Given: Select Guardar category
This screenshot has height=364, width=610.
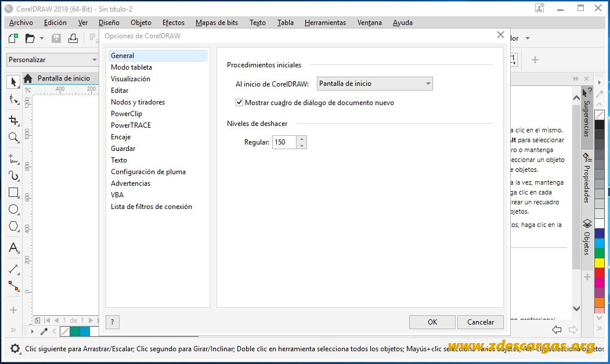Looking at the screenshot, I should click(123, 149).
